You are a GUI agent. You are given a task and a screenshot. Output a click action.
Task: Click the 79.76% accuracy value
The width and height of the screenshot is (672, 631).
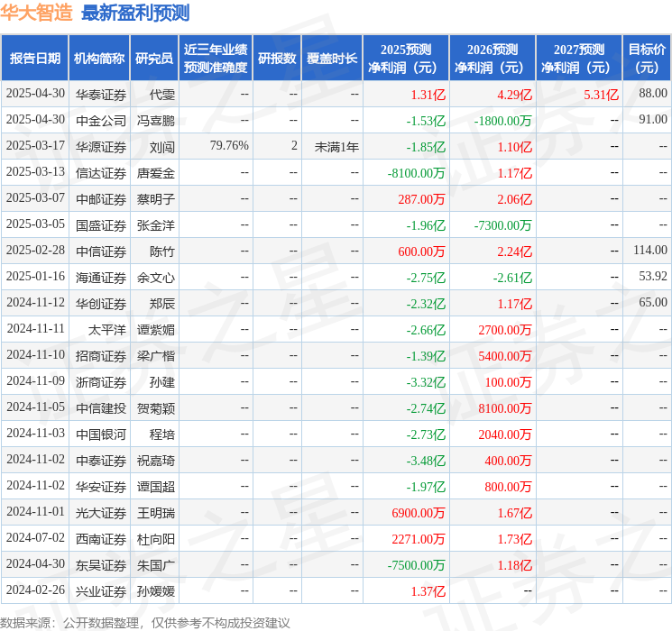click(229, 146)
